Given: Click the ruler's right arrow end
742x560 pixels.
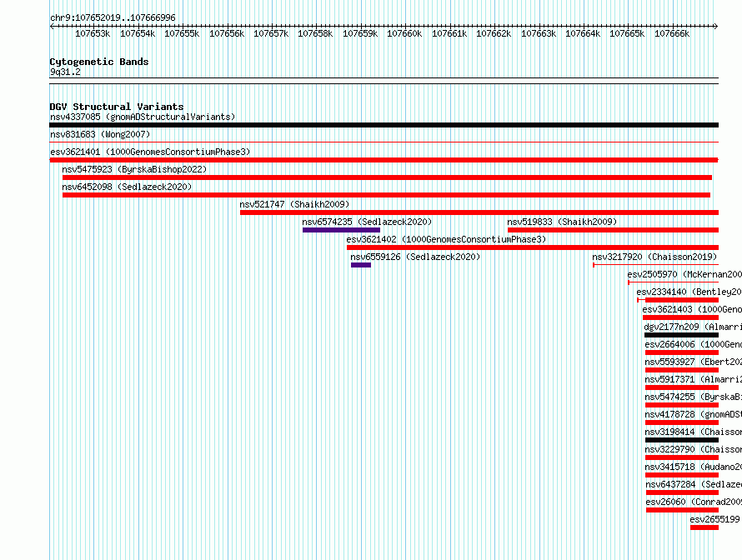Looking at the screenshot, I should coord(716,27).
